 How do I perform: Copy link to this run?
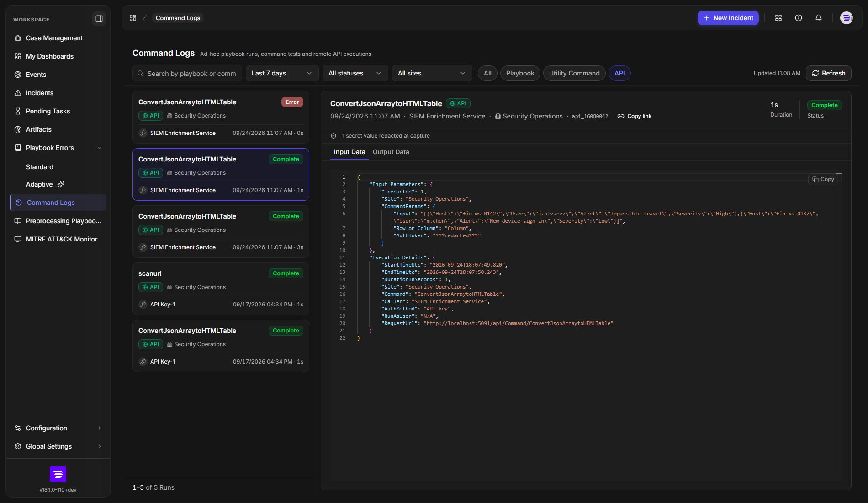pos(635,116)
